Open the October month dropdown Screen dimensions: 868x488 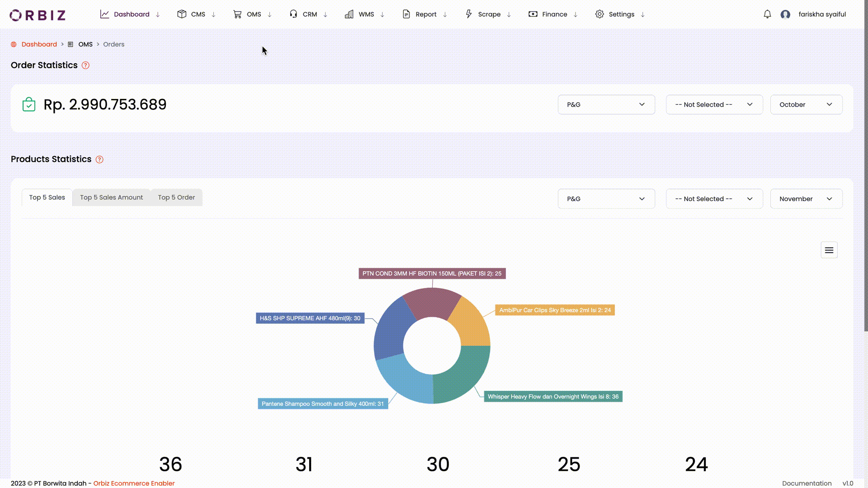coord(806,104)
